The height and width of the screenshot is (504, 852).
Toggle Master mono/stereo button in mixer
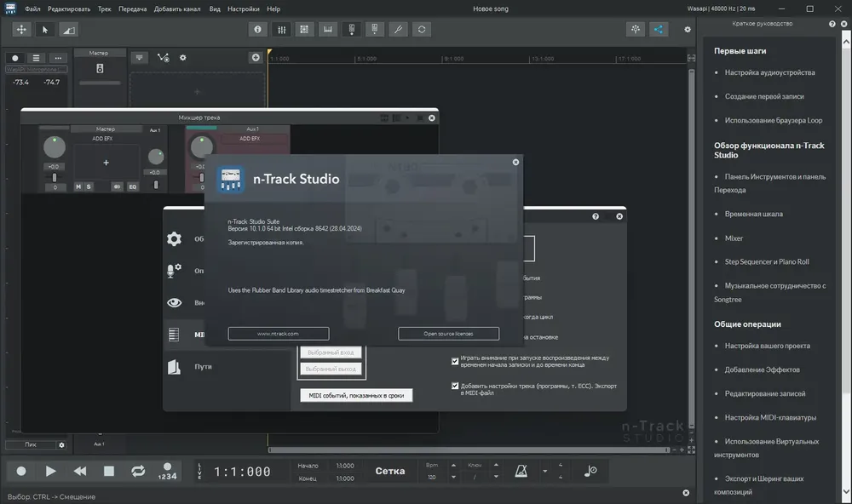(117, 186)
